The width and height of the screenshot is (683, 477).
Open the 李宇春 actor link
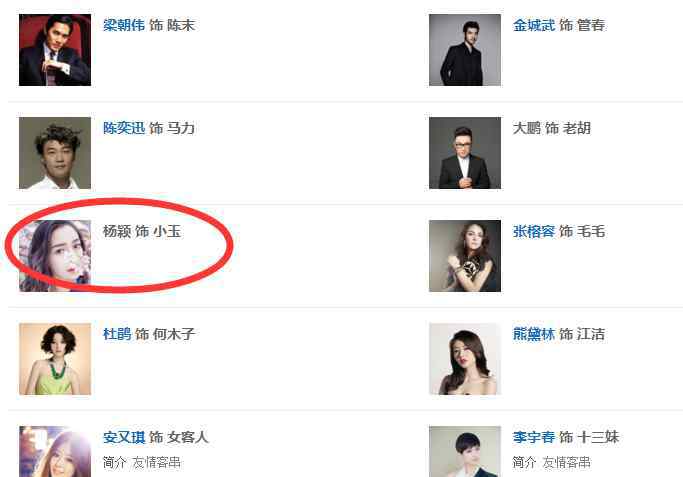pyautogui.click(x=534, y=437)
